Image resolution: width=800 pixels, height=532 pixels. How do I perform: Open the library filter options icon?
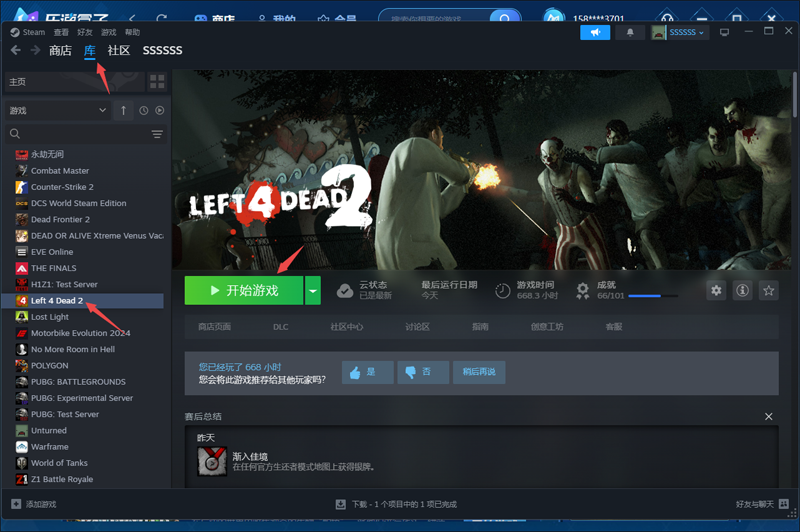click(x=157, y=134)
